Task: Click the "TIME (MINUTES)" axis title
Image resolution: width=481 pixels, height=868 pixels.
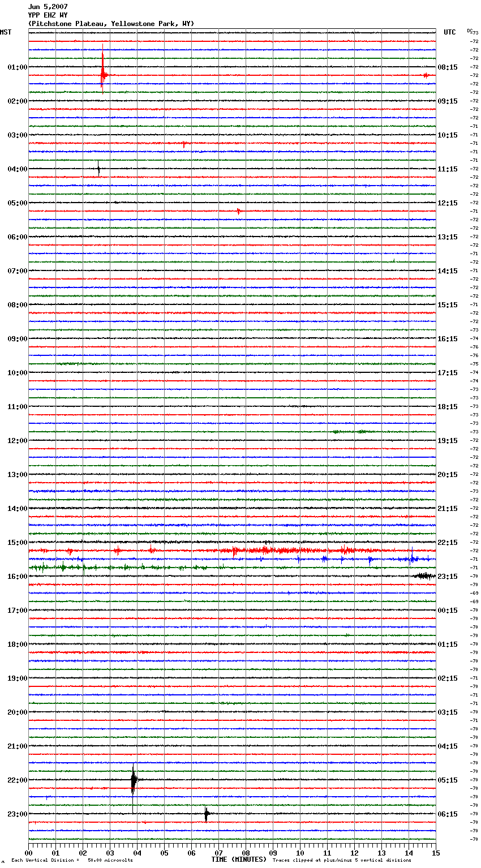Action: tap(239, 860)
